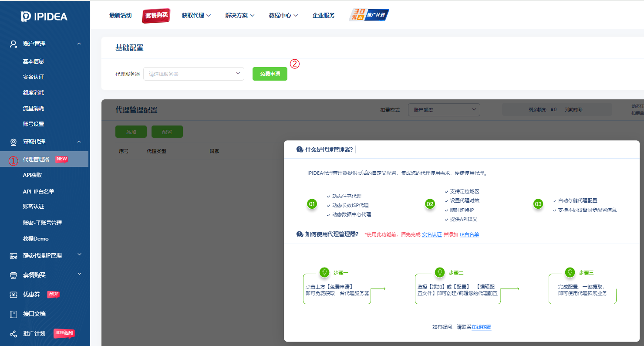Select 账密认证 in sidebar
This screenshot has width=644, height=346.
tap(34, 207)
